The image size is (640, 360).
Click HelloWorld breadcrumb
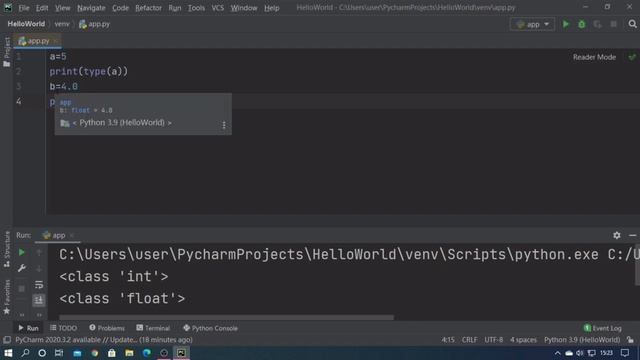click(x=26, y=24)
